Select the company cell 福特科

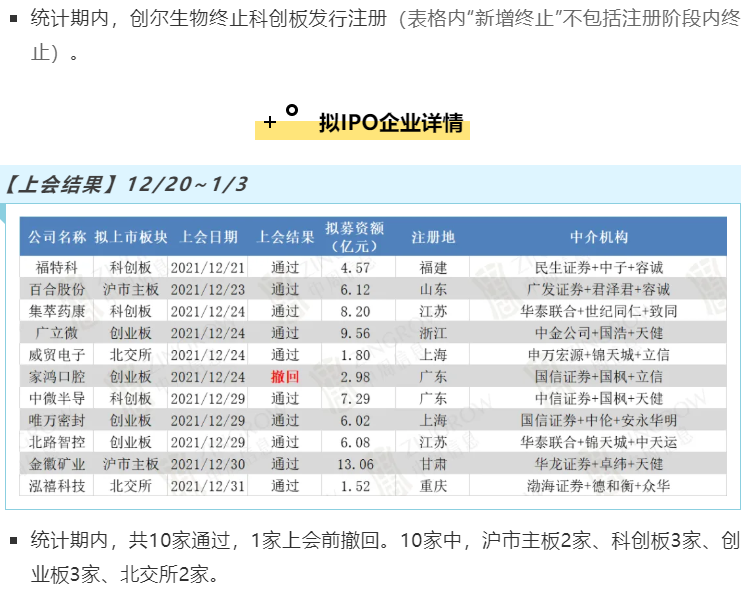[x=57, y=268]
